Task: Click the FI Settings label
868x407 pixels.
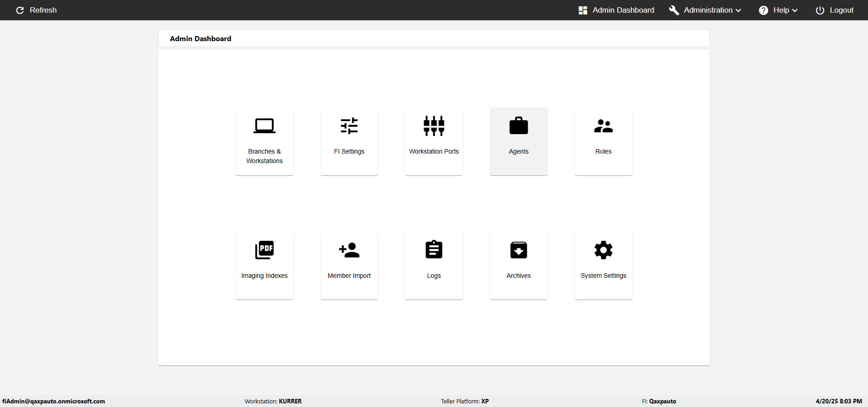Action: 349,151
